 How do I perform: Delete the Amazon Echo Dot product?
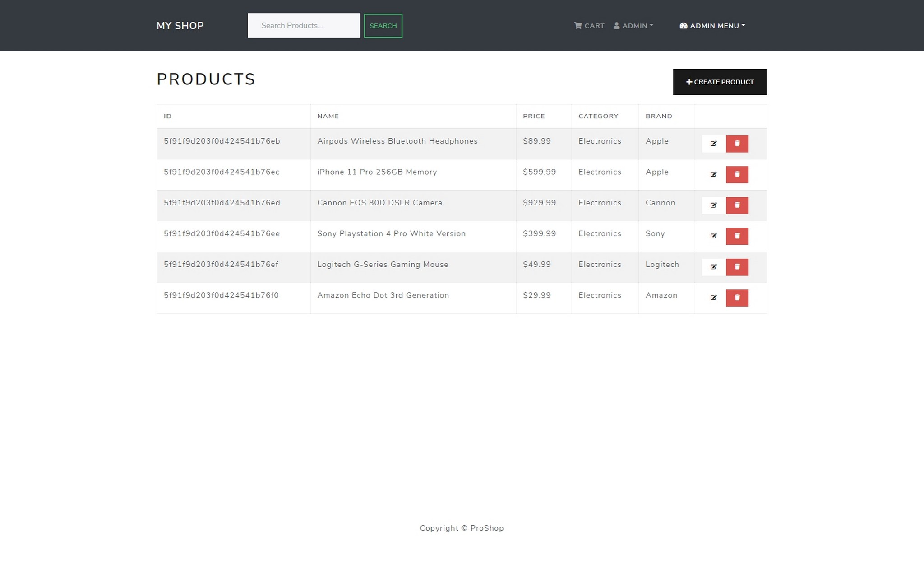(x=737, y=298)
